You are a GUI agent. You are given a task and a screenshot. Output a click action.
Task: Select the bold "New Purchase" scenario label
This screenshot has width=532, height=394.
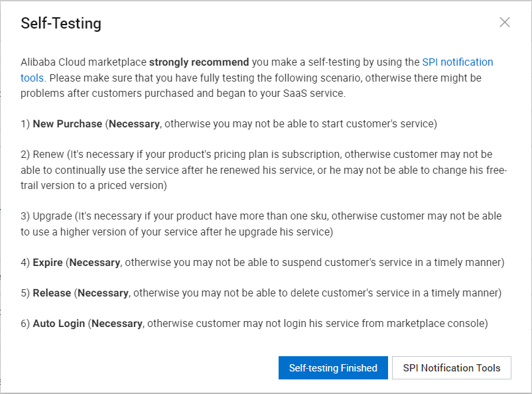(68, 124)
